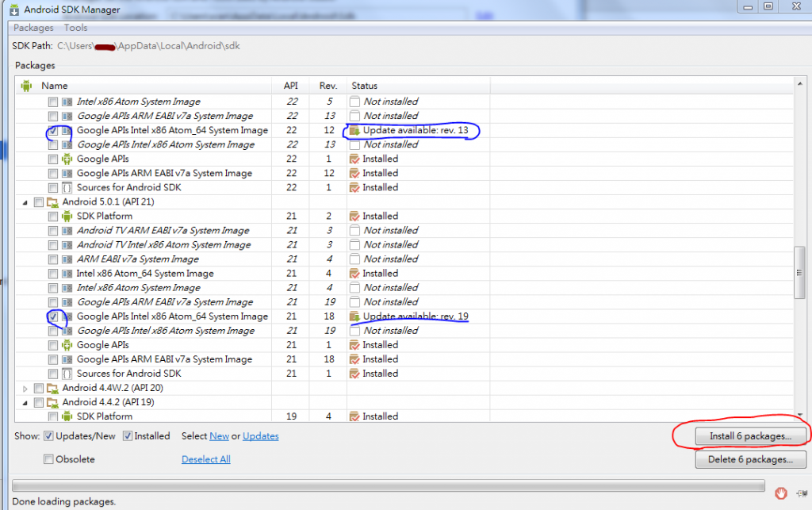This screenshot has width=812, height=510.
Task: Enable the Obsolete checkbox
Action: pos(48,459)
